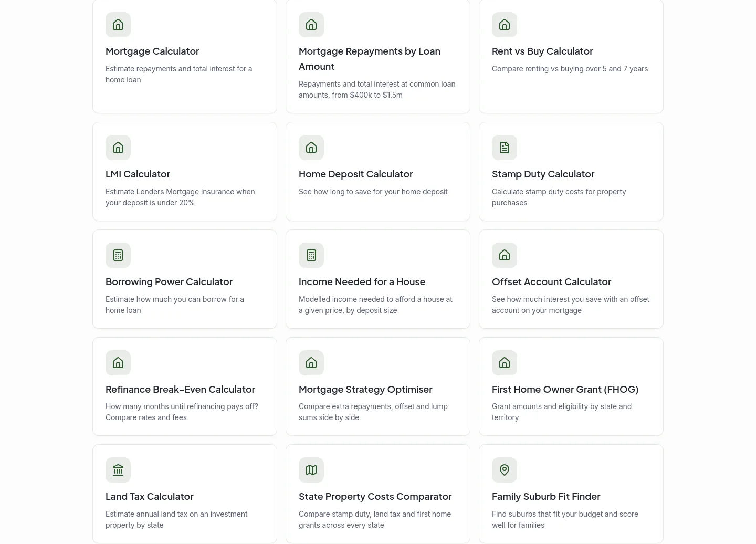Click the LMI Calculator description text
This screenshot has width=756, height=544.
point(180,197)
